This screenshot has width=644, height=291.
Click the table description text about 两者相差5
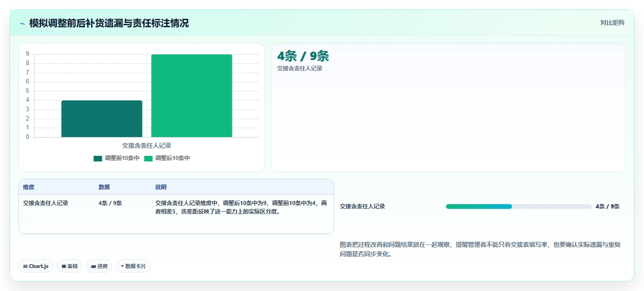[241, 207]
